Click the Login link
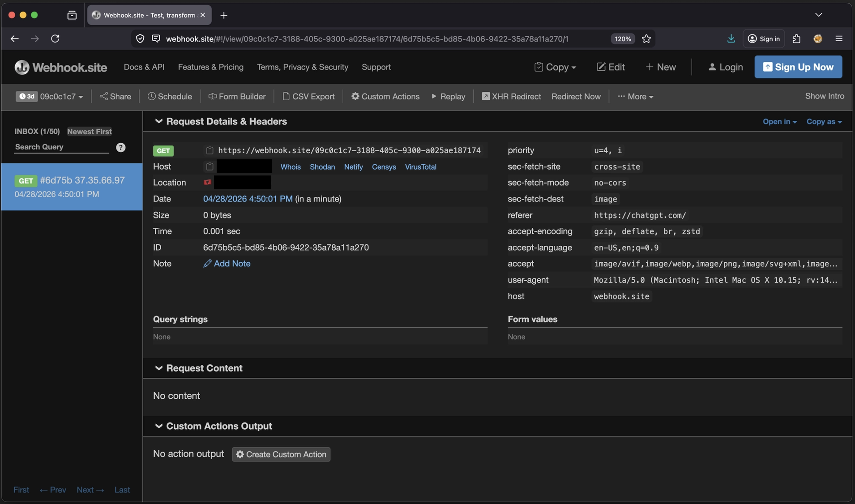Image resolution: width=855 pixels, height=504 pixels. pyautogui.click(x=725, y=67)
